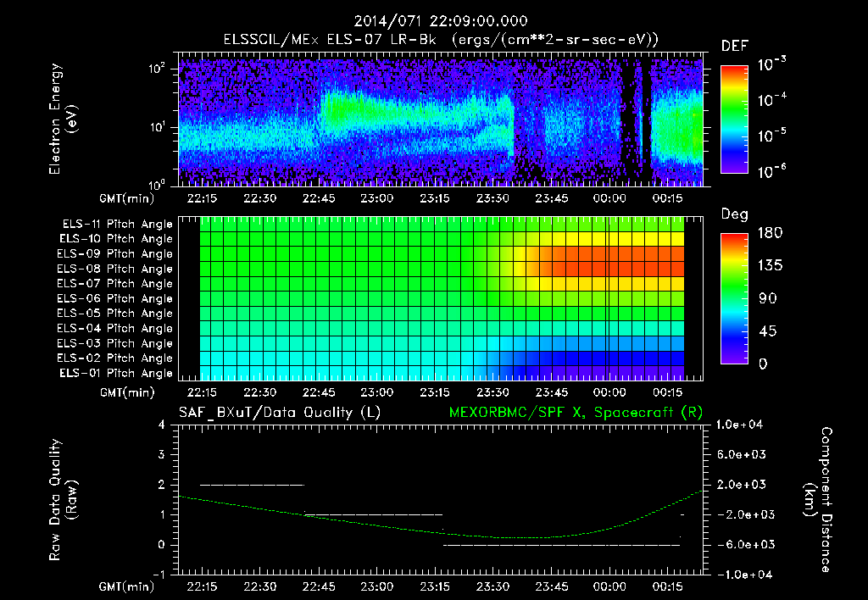Click the DEF colorbar label

point(735,46)
